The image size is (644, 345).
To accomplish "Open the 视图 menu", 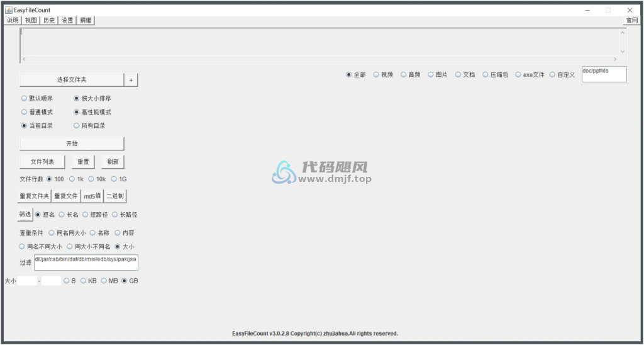I will pos(31,21).
